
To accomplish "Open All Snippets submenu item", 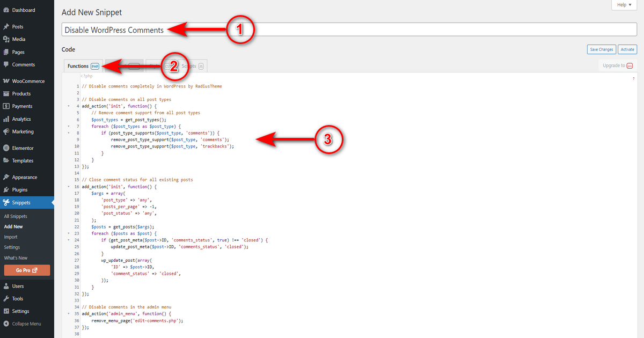I will 16,216.
